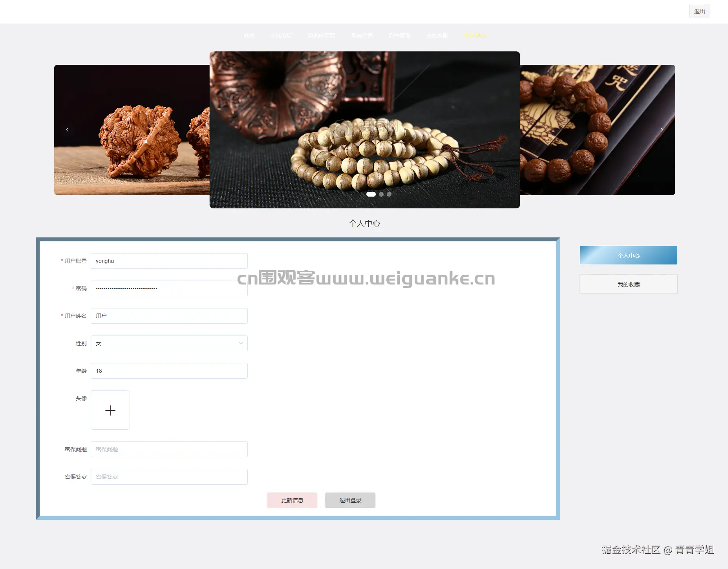Open the 首页 nav item
The height and width of the screenshot is (569, 728).
point(249,35)
